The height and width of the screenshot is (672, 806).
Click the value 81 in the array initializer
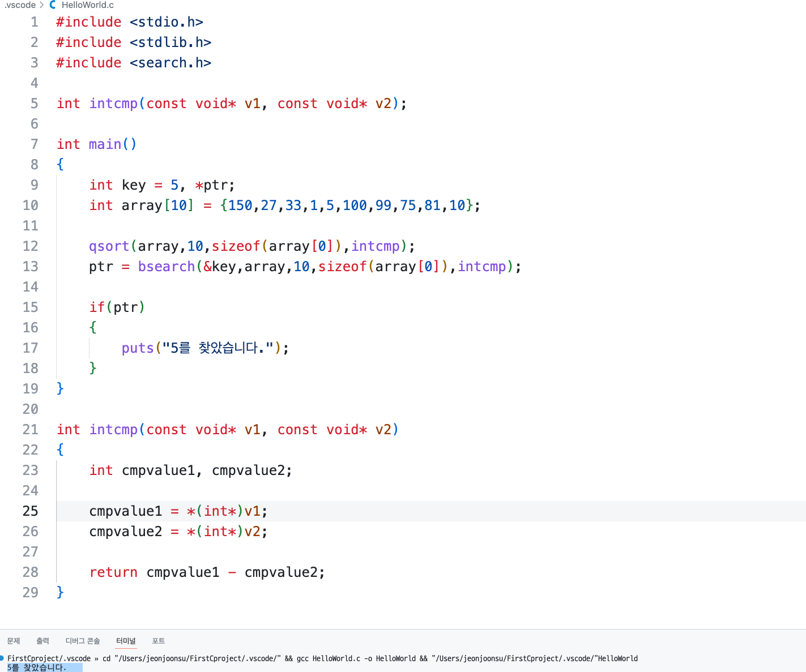coord(433,206)
